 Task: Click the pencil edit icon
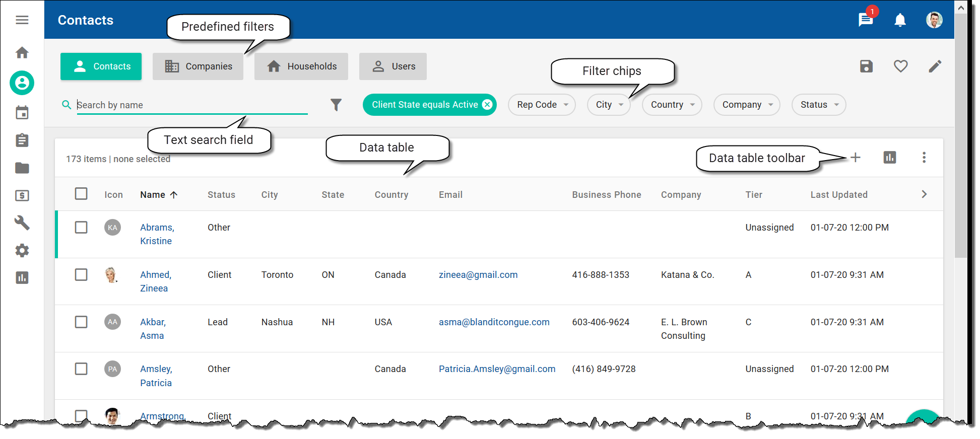(935, 66)
